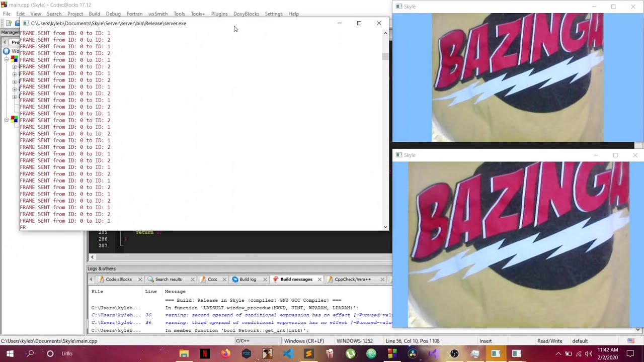Launch Netflix from the taskbar

click(204, 354)
